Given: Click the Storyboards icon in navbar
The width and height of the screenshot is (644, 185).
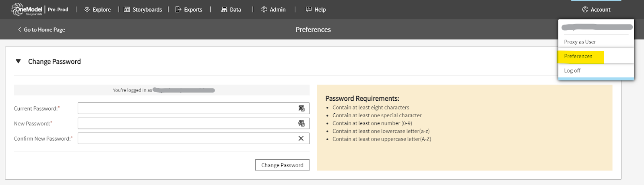Looking at the screenshot, I should (x=127, y=9).
